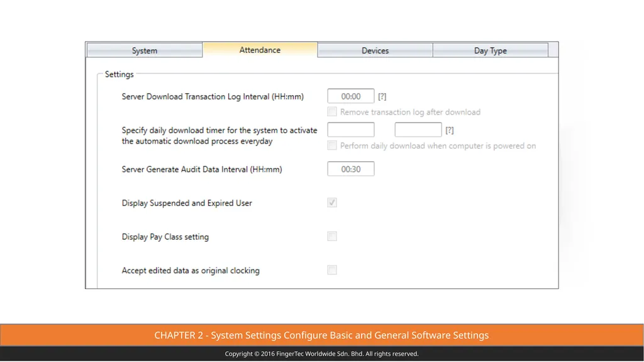This screenshot has width=644, height=362.
Task: Click the Transaction Log Interval 00:00 field
Action: pos(351,96)
